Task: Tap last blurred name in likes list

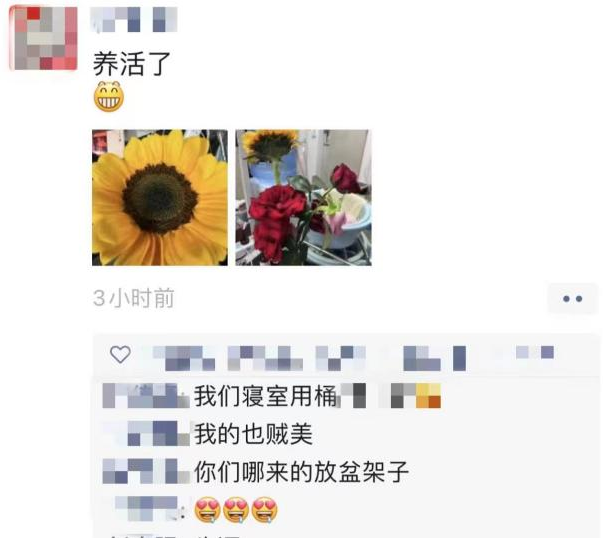Action: 535,352
